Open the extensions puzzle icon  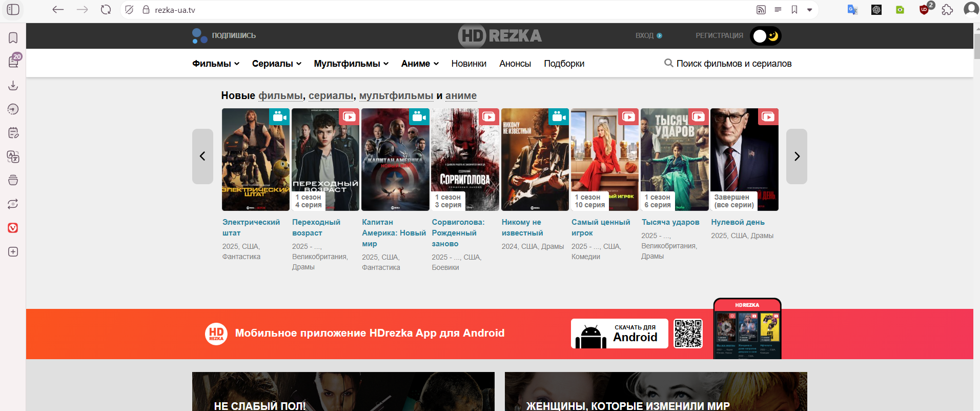947,10
